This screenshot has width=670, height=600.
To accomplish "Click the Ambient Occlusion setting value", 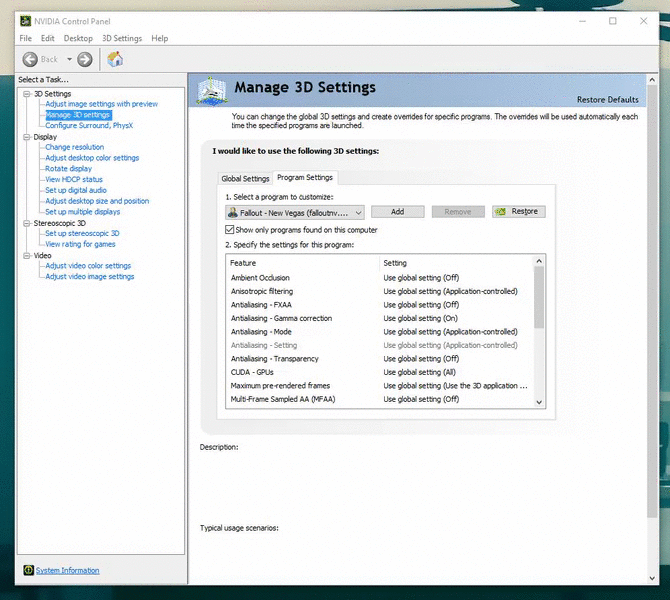I will [x=421, y=278].
